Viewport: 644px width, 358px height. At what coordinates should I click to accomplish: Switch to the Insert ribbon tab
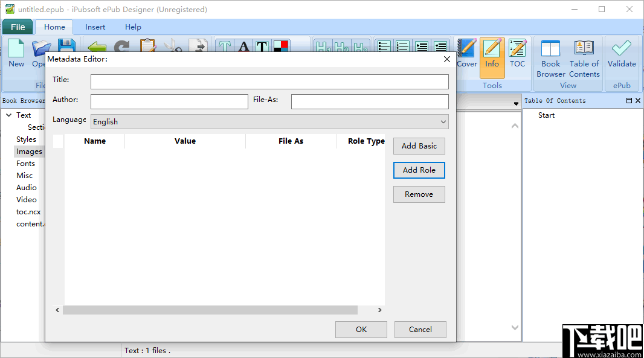tap(95, 27)
